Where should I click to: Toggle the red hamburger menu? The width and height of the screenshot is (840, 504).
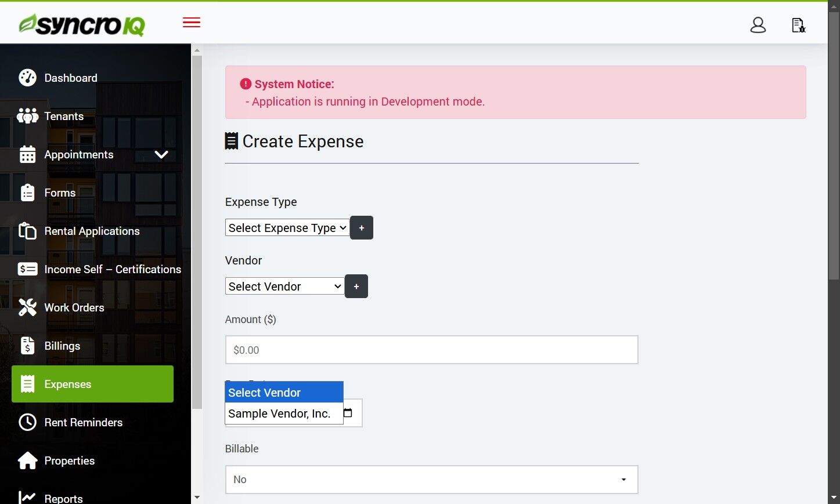192,23
